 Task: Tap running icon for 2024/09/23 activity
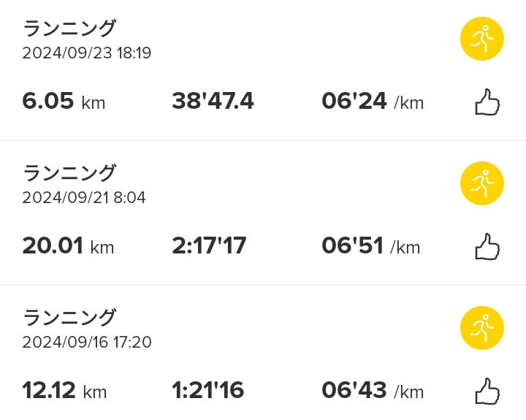click(481, 39)
